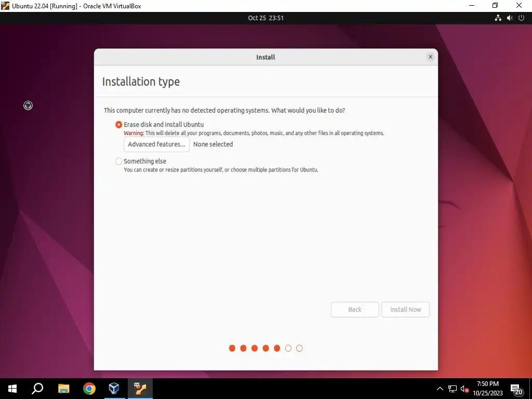Close the Install dialog with X

pos(430,57)
